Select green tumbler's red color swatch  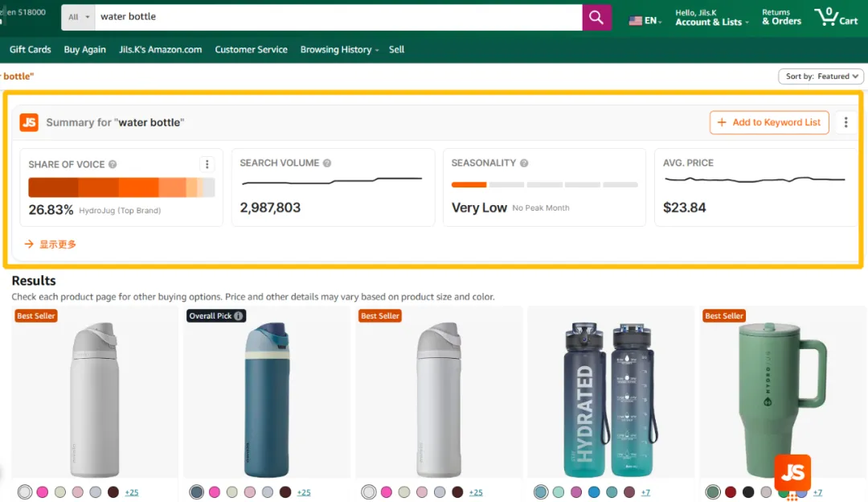click(x=731, y=492)
